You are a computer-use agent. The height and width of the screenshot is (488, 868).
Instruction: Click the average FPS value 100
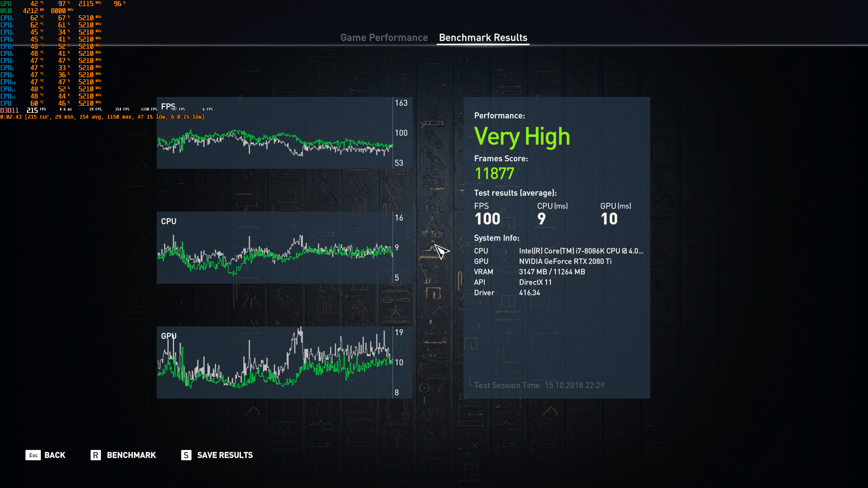[487, 219]
